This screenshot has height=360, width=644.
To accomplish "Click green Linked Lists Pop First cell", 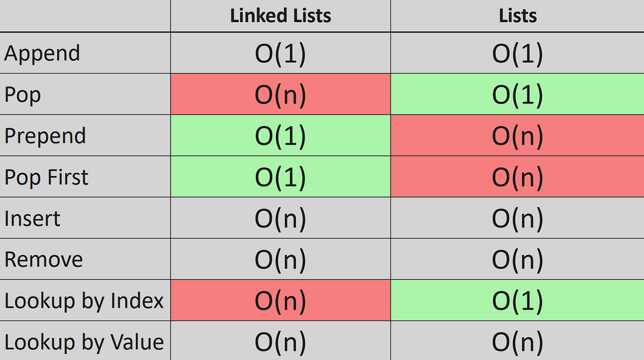I will (280, 177).
